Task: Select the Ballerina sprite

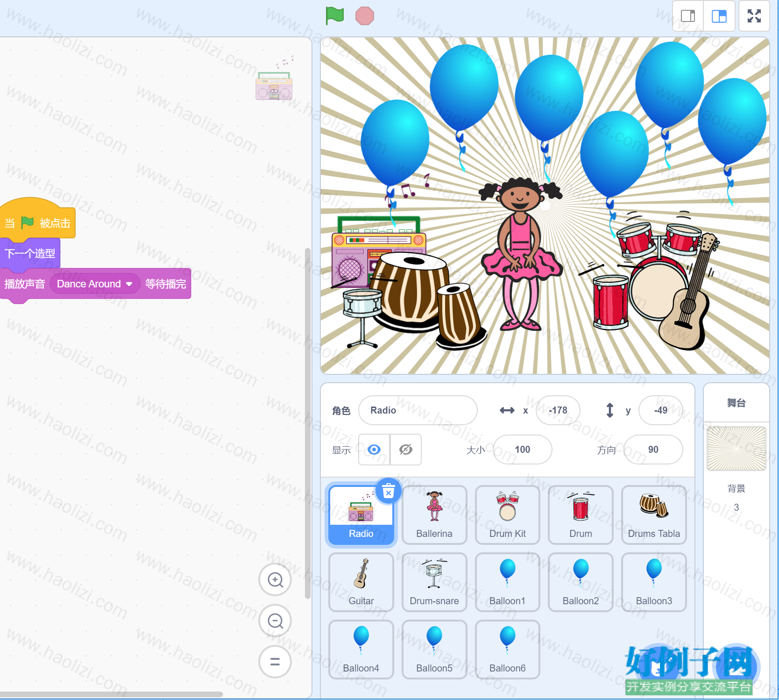Action: pyautogui.click(x=434, y=515)
